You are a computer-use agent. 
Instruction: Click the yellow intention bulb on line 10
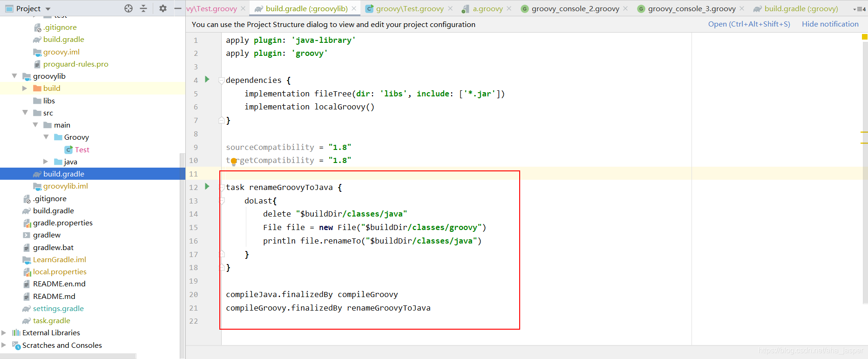[234, 162]
